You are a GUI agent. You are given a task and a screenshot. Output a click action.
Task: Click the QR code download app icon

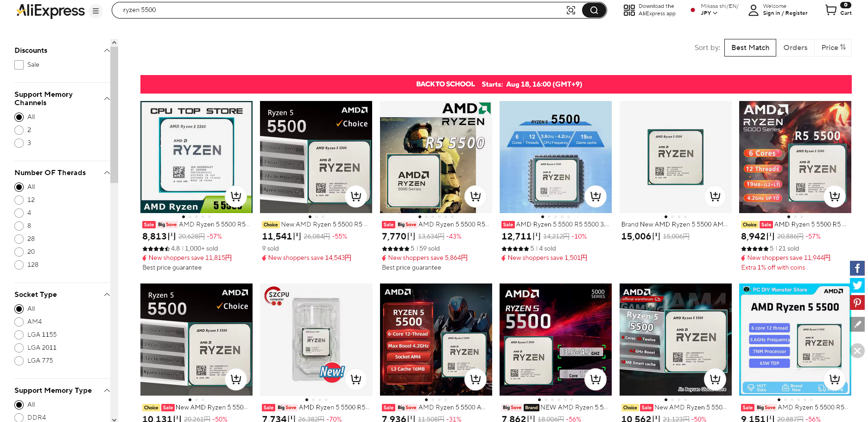[x=629, y=10]
